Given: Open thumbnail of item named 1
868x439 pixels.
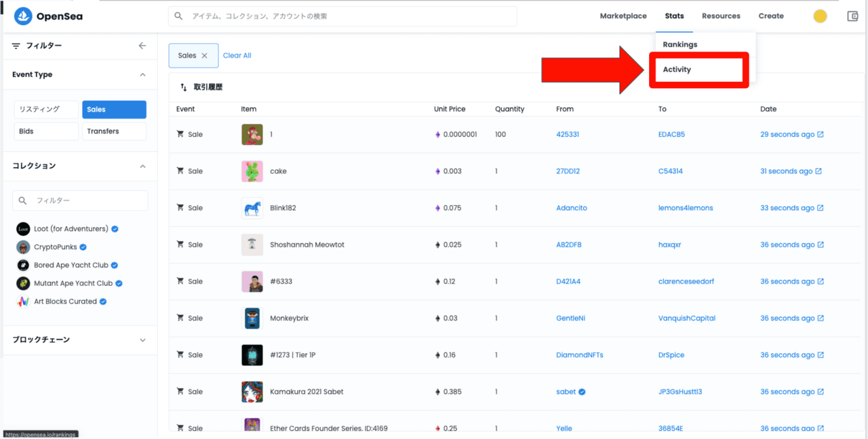Looking at the screenshot, I should [x=252, y=134].
